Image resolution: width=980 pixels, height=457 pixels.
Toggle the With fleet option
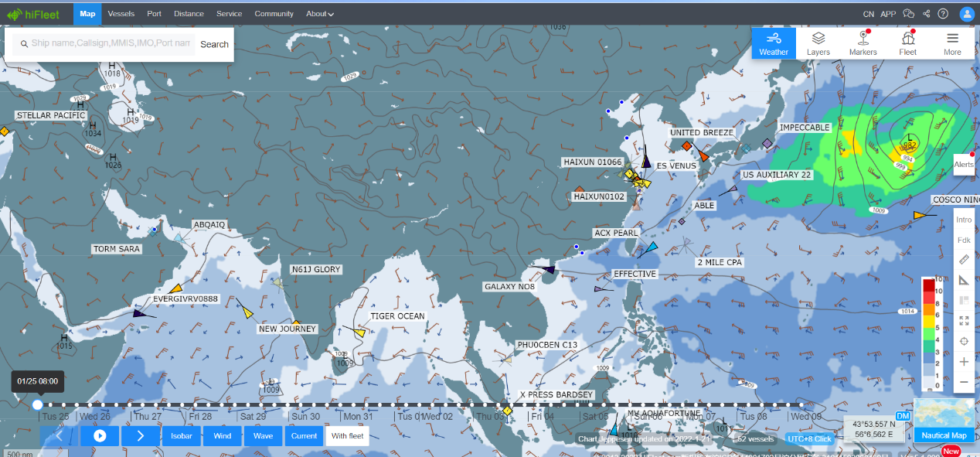coord(347,436)
